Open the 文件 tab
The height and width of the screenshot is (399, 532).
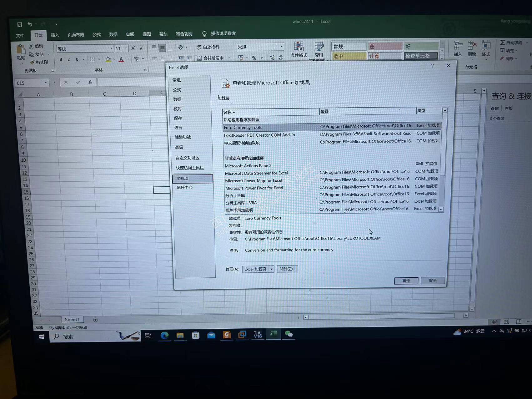tap(20, 35)
